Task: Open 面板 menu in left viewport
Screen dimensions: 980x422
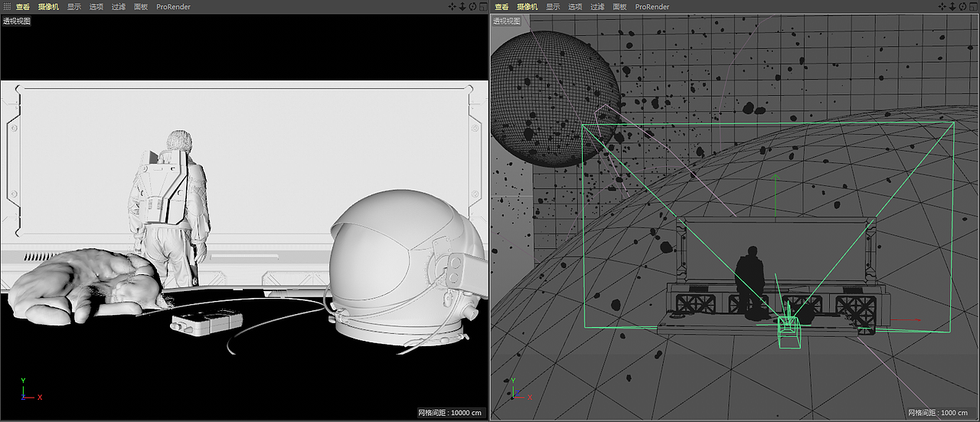Action: pyautogui.click(x=141, y=6)
